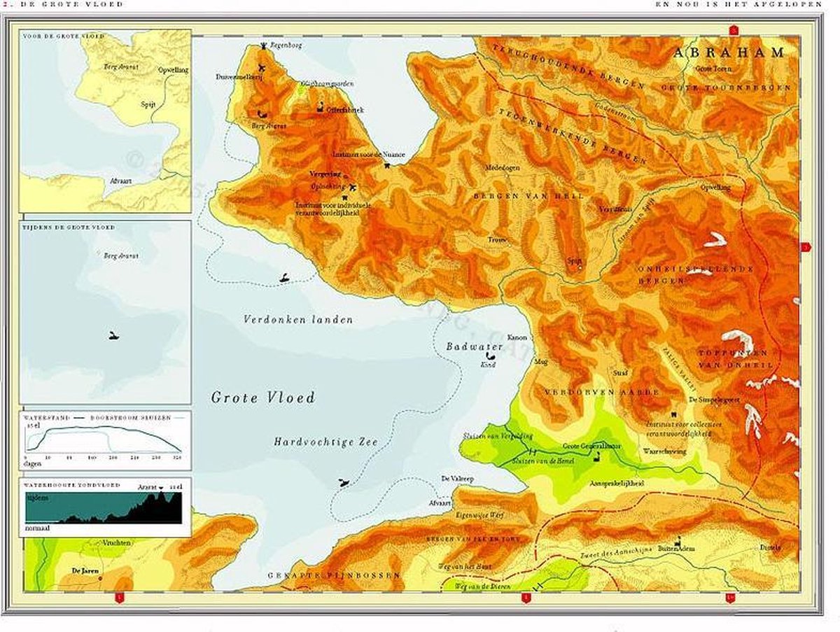Select the plane icon above Duivenmelkerij
Viewport: 840px width, 632px height.
pos(261,68)
